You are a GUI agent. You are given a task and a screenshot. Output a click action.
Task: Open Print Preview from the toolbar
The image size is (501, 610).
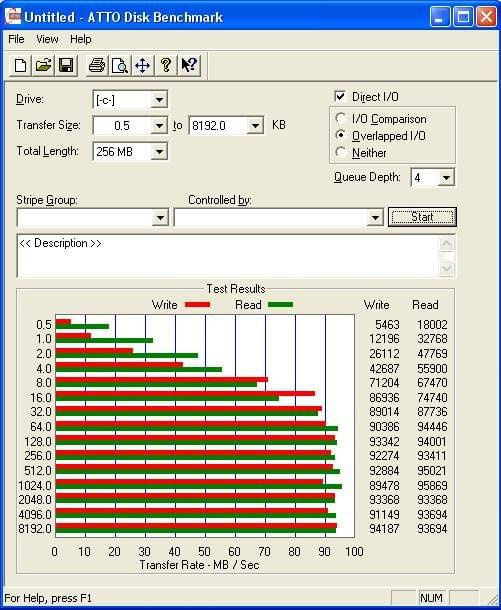point(120,65)
